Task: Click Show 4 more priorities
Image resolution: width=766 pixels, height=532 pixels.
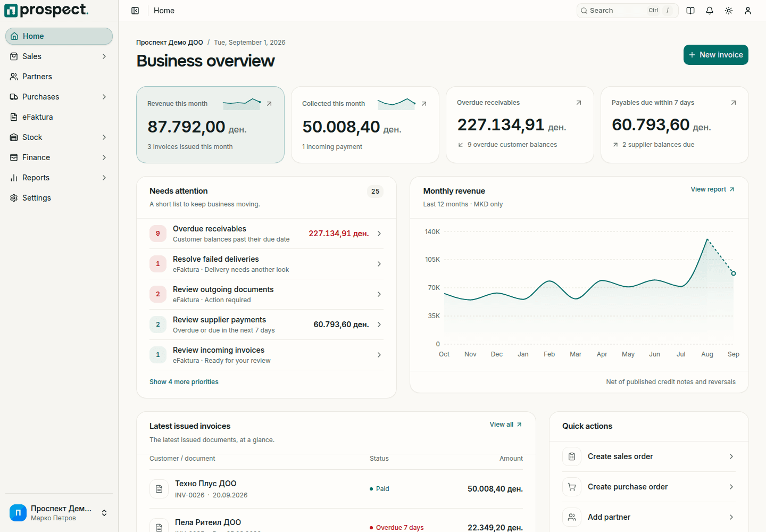Action: [x=184, y=382]
